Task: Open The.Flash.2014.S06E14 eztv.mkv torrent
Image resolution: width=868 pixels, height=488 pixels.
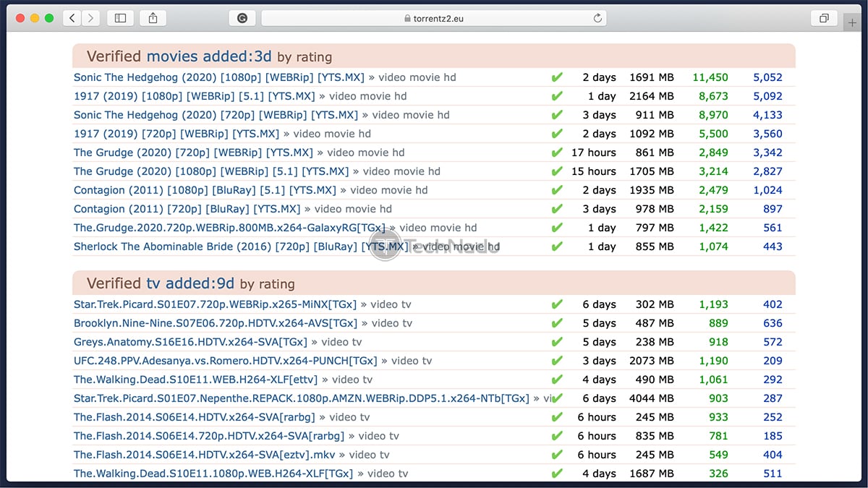Action: (205, 455)
